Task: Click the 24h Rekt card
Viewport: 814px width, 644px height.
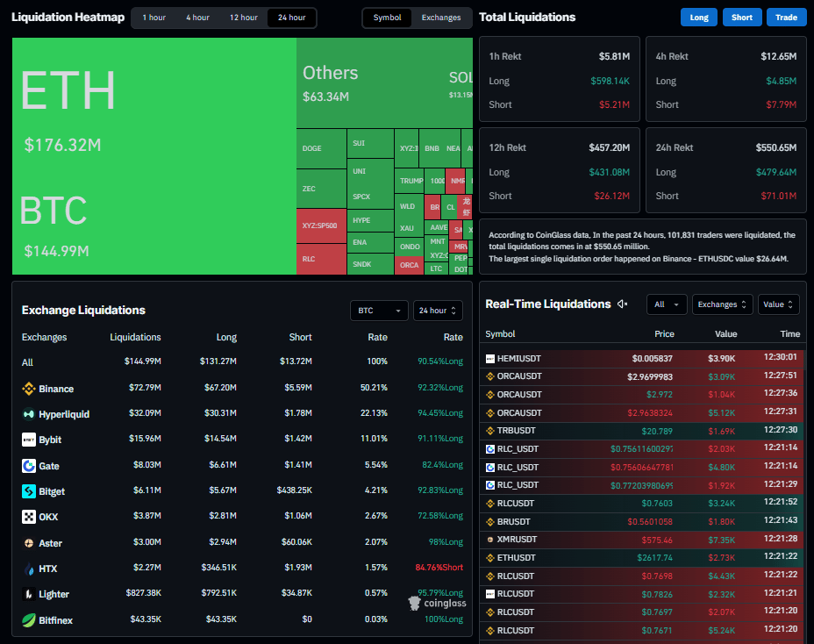Action: click(x=725, y=170)
